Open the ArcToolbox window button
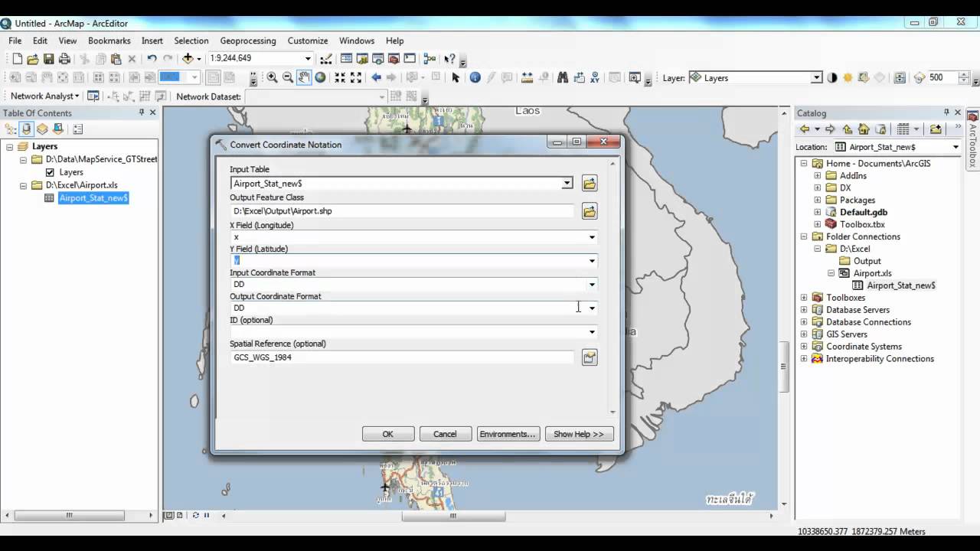Viewport: 980px width, 551px height. pyautogui.click(x=394, y=58)
